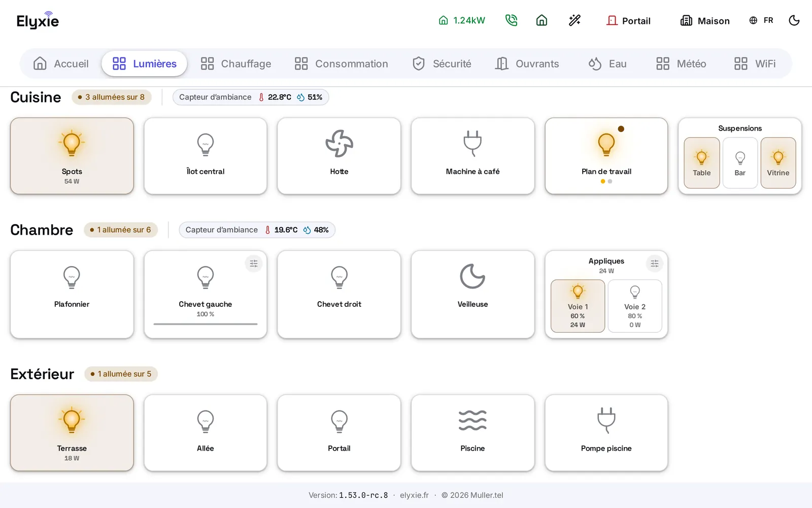This screenshot has height=508, width=812.
Task: Open the Sécurité tab
Action: click(x=442, y=63)
